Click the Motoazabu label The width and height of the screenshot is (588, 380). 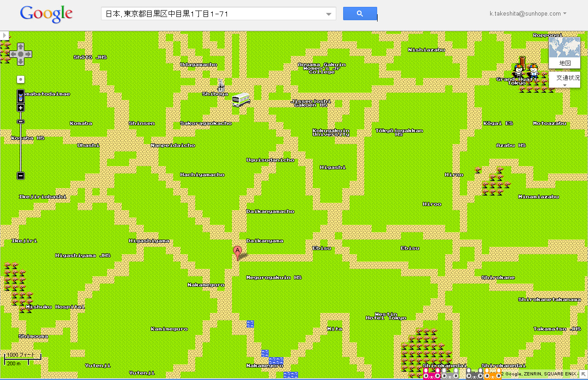(x=549, y=123)
